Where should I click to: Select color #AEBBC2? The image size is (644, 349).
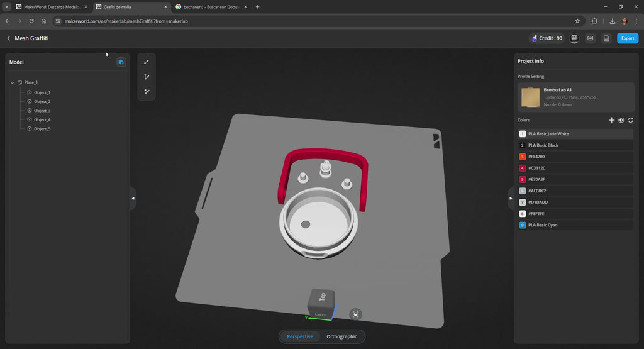[x=575, y=191]
